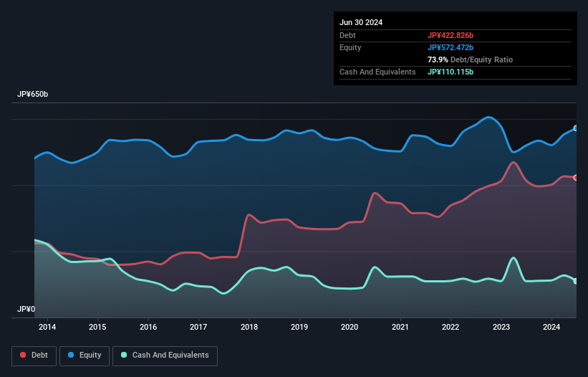This screenshot has width=588, height=377.
Task: Click the 2017 x-axis label
Action: click(x=198, y=327)
